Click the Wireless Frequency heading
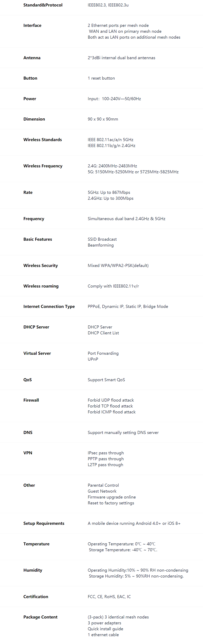 click(x=43, y=166)
